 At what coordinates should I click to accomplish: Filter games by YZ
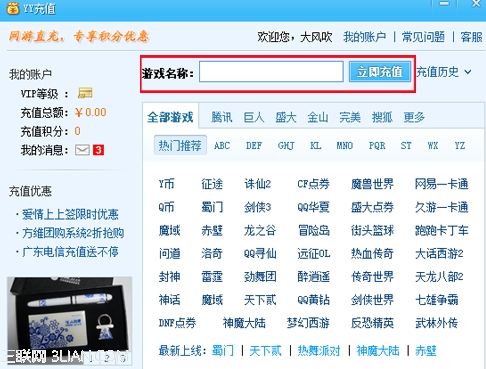pyautogui.click(x=460, y=146)
